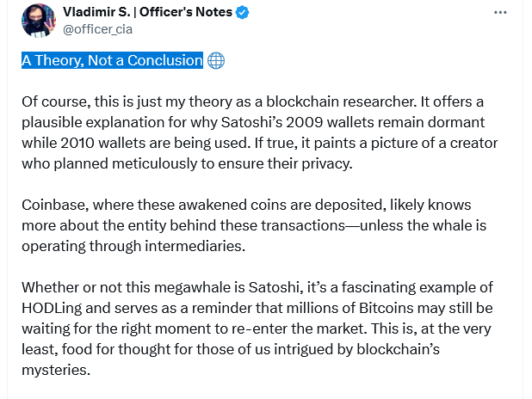Click the word "mysteries" ending the tweet

point(56,370)
